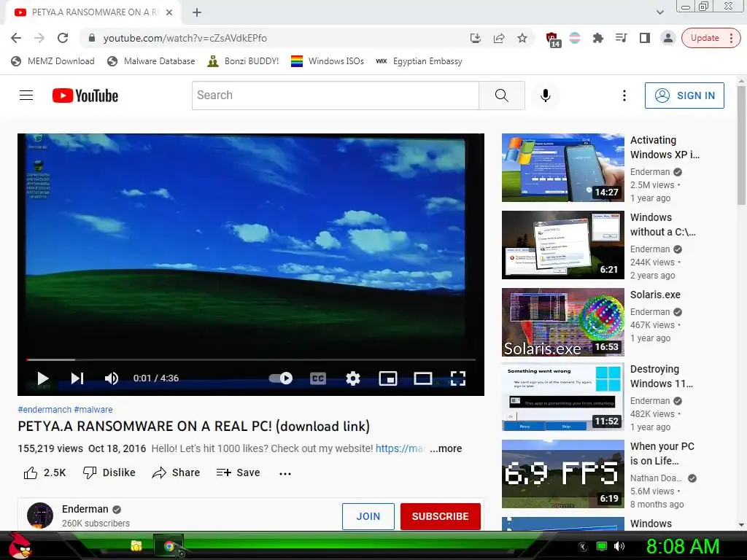Open Solaris.exe video thumbnail
The width and height of the screenshot is (747, 560).
[x=562, y=322]
